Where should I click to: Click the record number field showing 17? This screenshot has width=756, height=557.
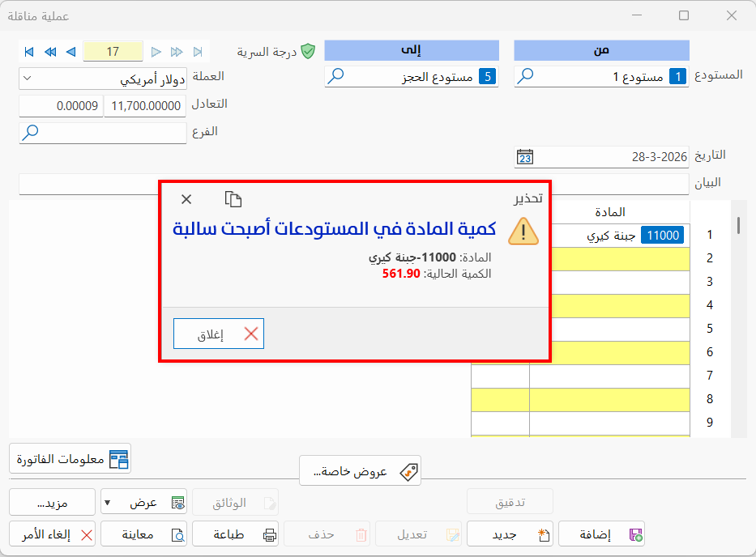tap(113, 52)
